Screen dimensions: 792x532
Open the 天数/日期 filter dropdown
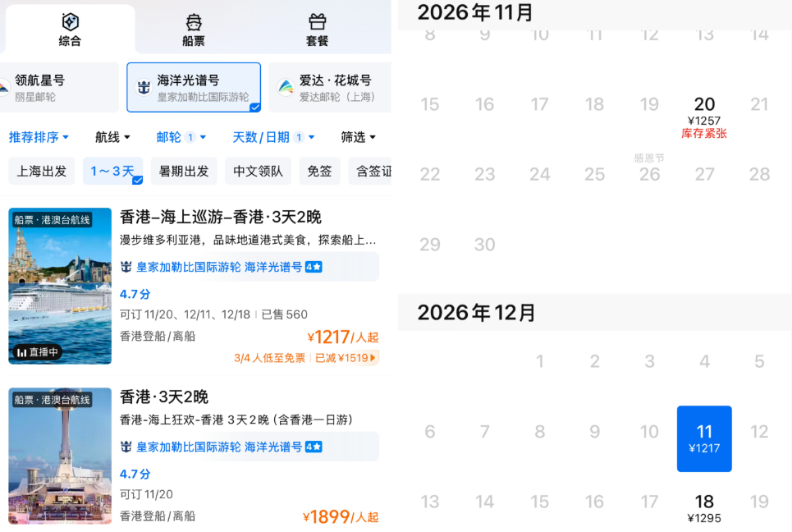click(x=274, y=137)
